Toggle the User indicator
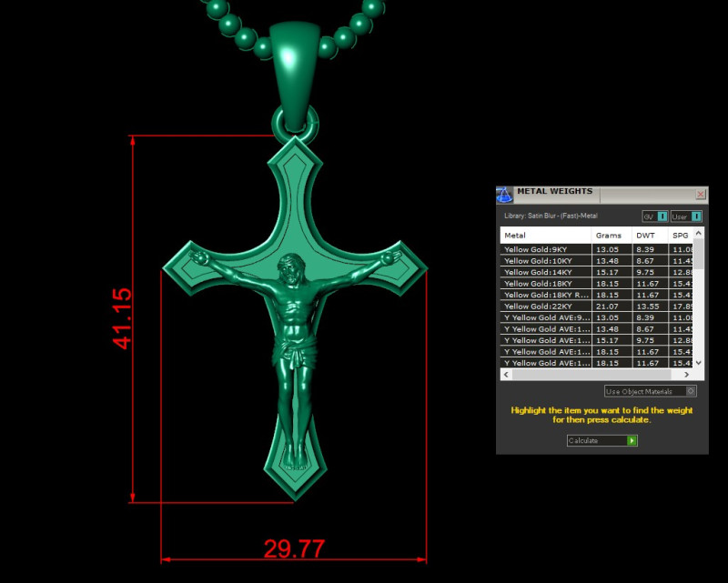 click(x=679, y=216)
